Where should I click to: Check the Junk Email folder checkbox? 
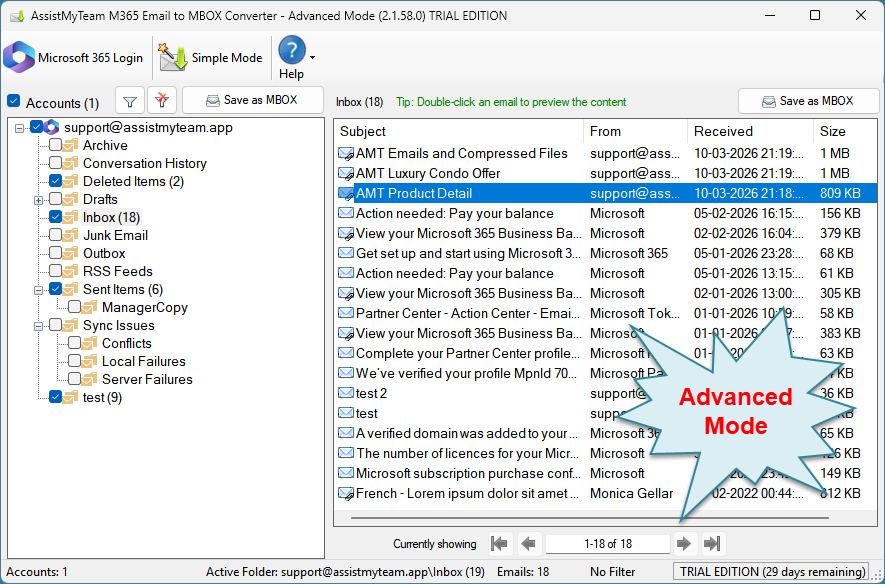[x=56, y=235]
